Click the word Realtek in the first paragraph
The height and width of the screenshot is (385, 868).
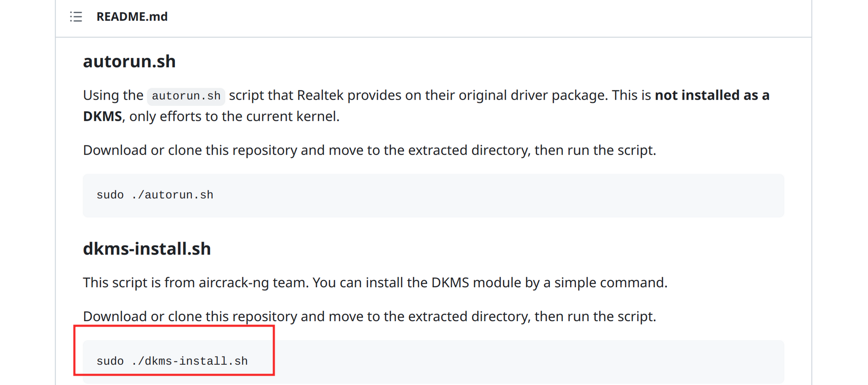tap(320, 95)
